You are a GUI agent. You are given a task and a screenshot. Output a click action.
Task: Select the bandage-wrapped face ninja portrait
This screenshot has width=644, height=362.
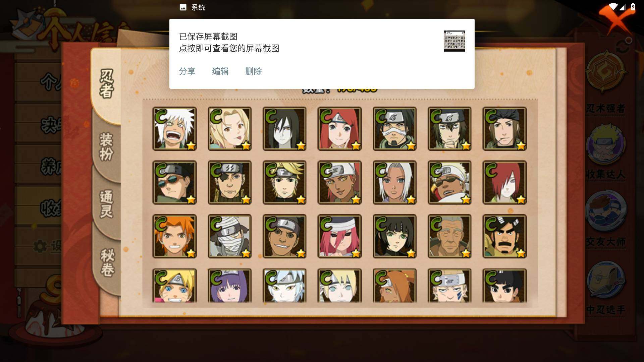229,236
